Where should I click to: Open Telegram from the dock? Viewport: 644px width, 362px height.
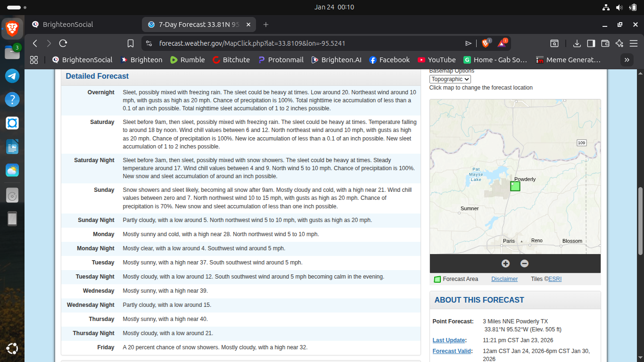[x=12, y=75]
